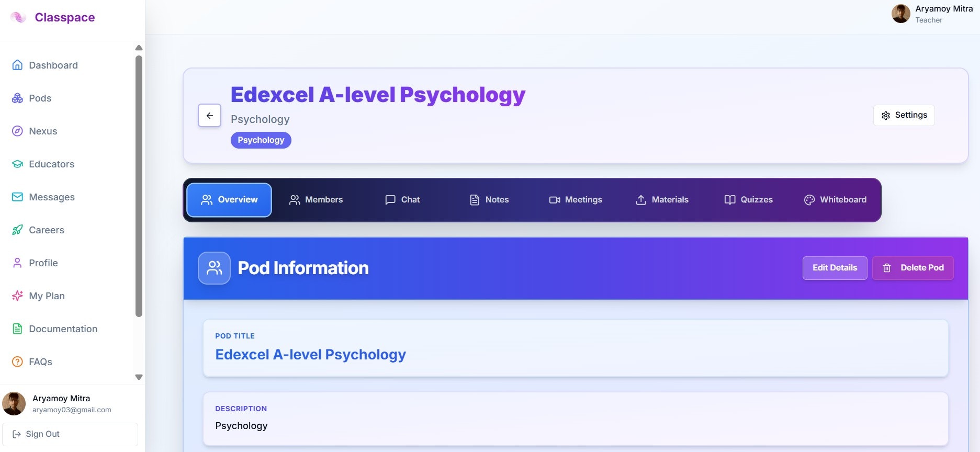Open pod Settings
This screenshot has width=980, height=452.
tap(904, 116)
